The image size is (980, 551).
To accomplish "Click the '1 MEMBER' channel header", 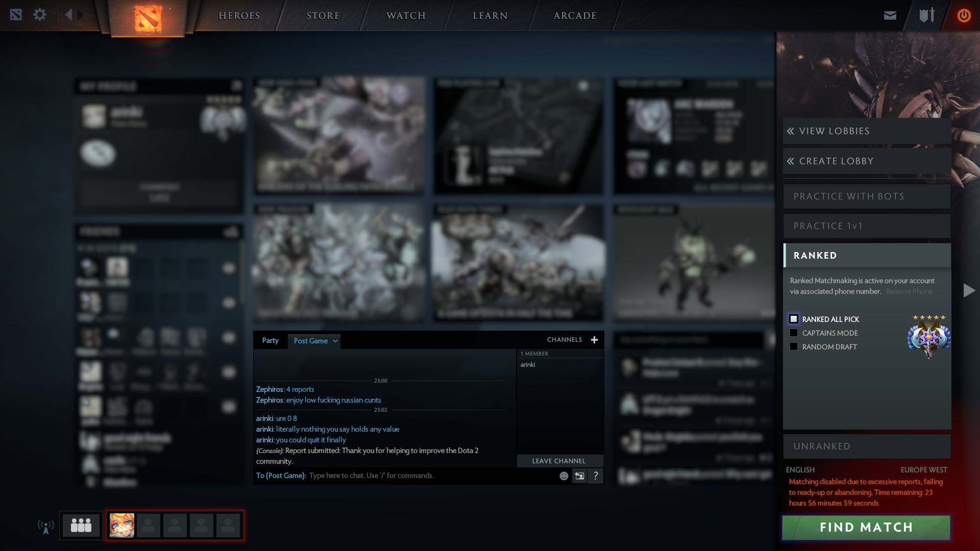I will [x=534, y=354].
